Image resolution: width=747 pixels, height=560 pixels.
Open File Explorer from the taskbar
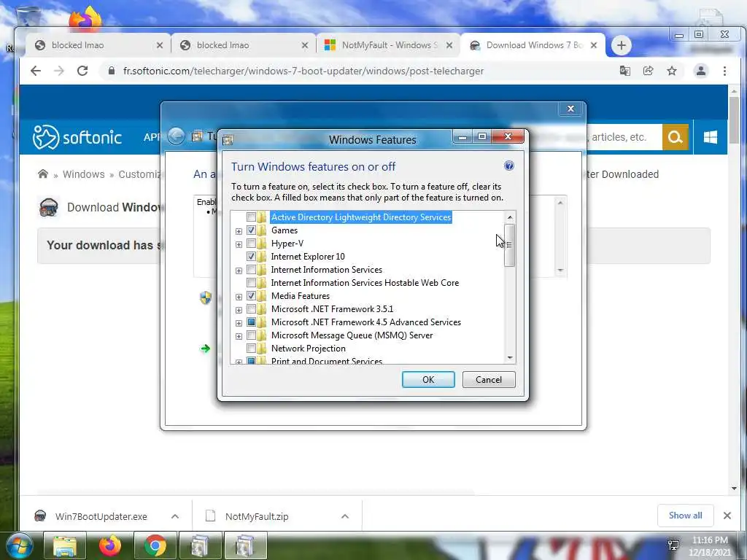(x=65, y=545)
